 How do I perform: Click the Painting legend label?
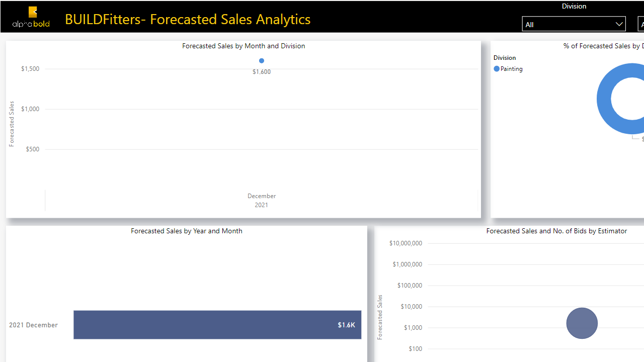[512, 69]
